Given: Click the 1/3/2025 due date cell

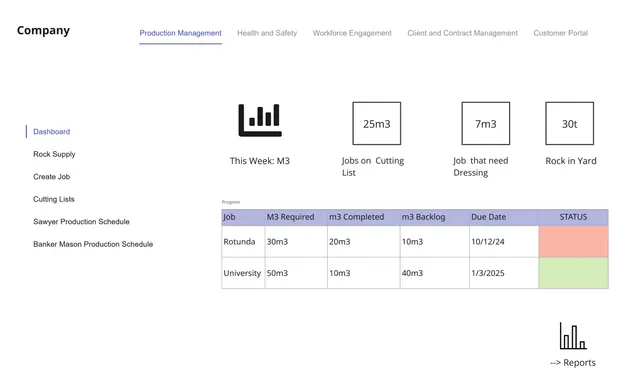Looking at the screenshot, I should pos(504,273).
